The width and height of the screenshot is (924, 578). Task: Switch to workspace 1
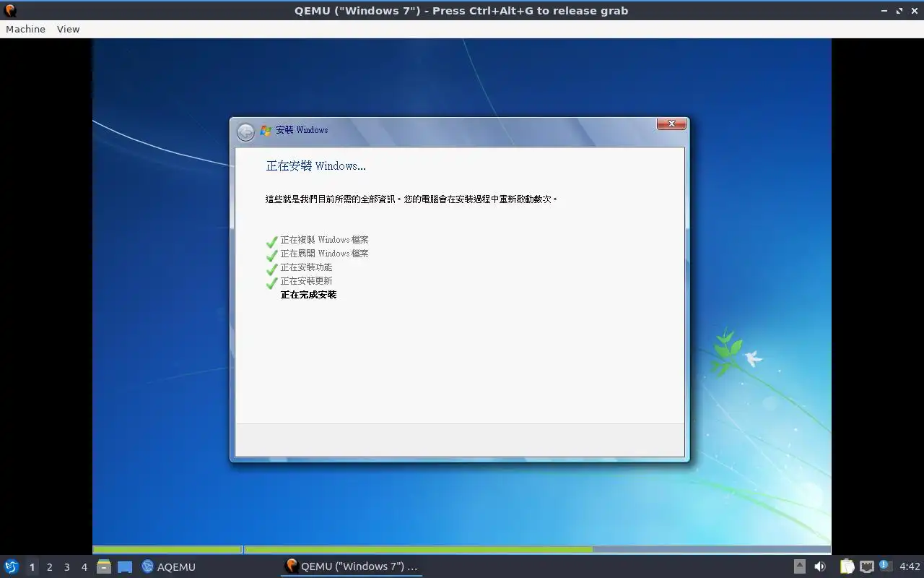[32, 567]
